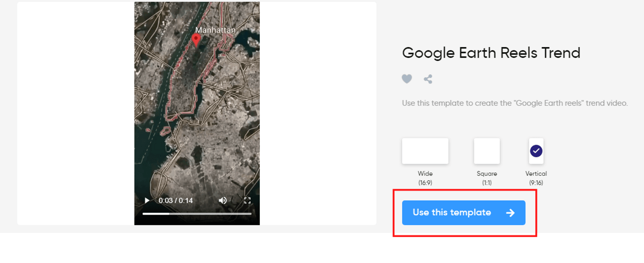Click the "Wide (16:9)" label text
The image size is (644, 263).
tap(425, 178)
